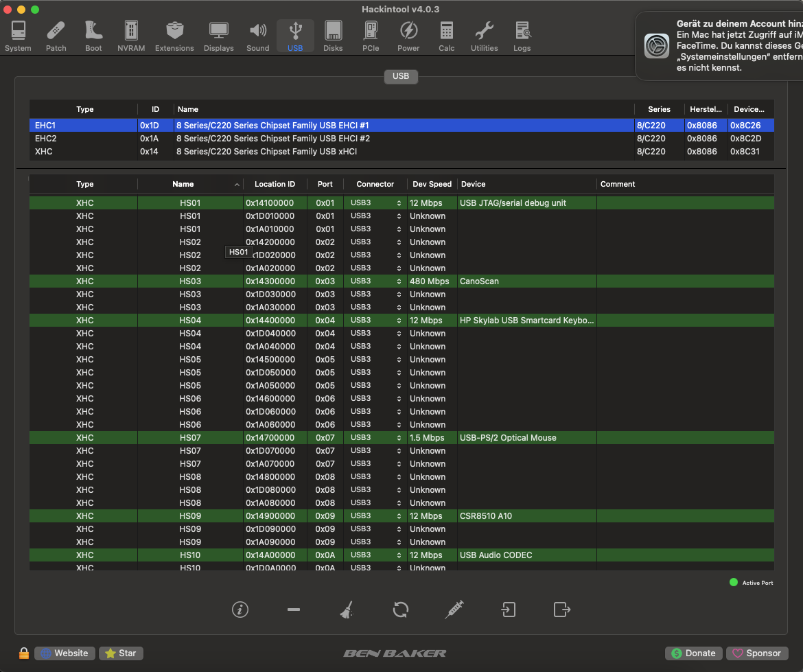Viewport: 803px width, 672px height.
Task: Open the Website link button
Action: coord(65,653)
